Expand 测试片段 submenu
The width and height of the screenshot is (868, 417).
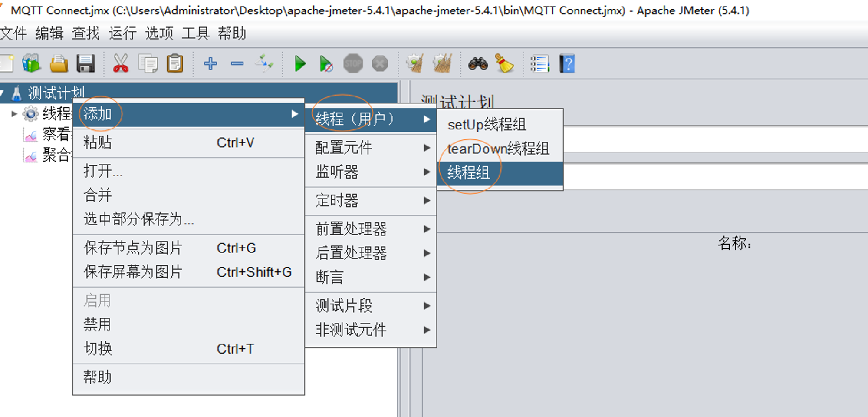click(x=371, y=306)
